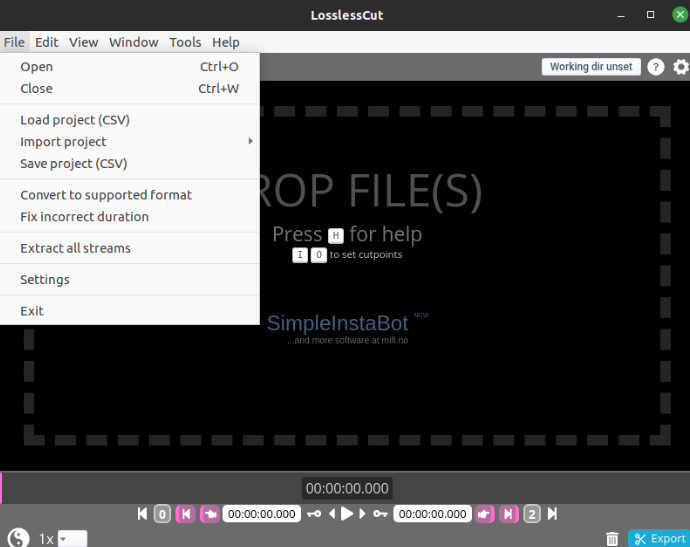Jump to segment cut start
The height and width of the screenshot is (547, 690).
pyautogui.click(x=186, y=514)
